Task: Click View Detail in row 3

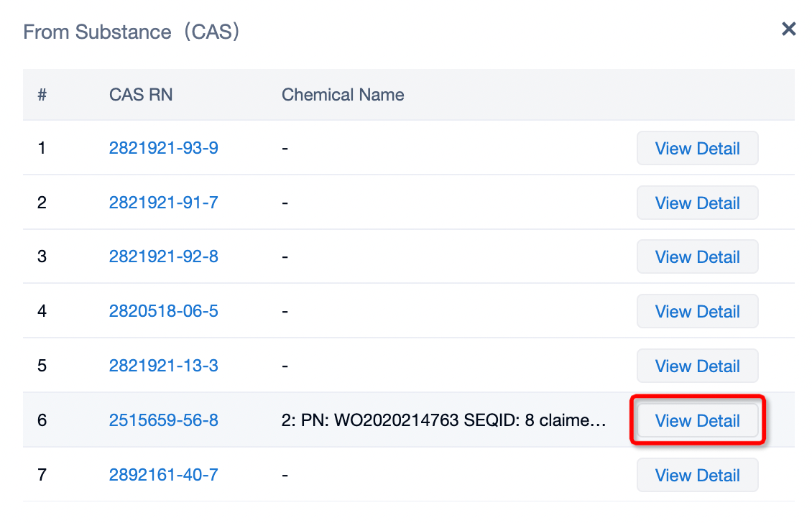Action: pos(697,257)
